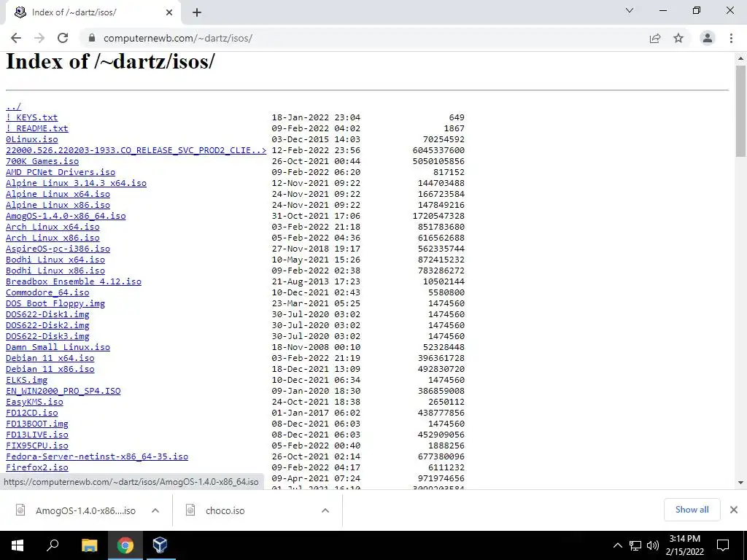Image resolution: width=747 pixels, height=560 pixels.
Task: Open Chrome's three-dot menu
Action: pos(731,38)
